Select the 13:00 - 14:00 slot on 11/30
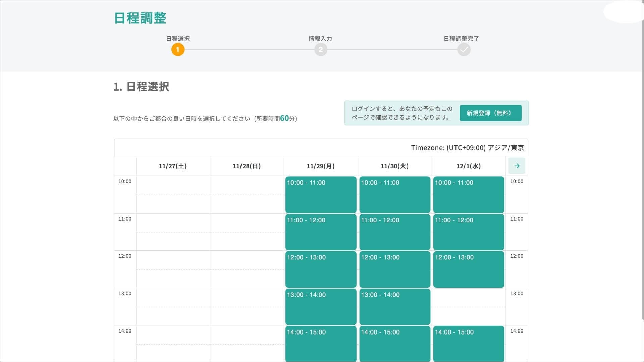 pyautogui.click(x=394, y=307)
